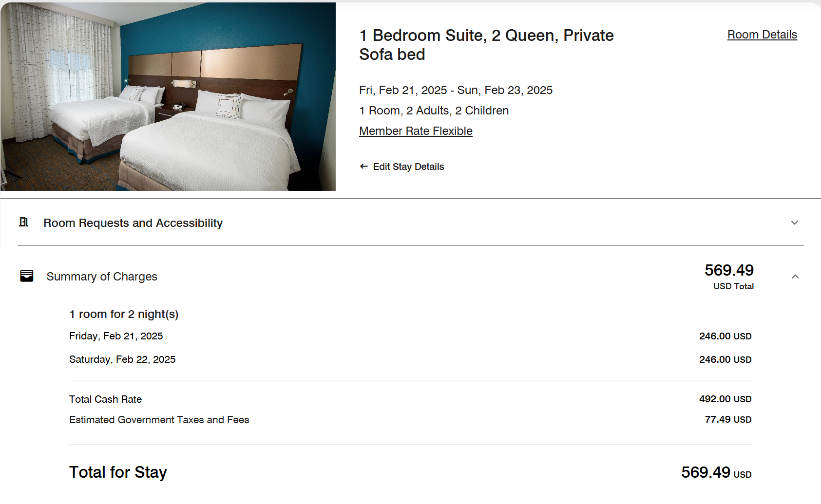Click the left arrow before Edit Stay Details
Viewport: 821px width, 504px height.
[x=363, y=167]
